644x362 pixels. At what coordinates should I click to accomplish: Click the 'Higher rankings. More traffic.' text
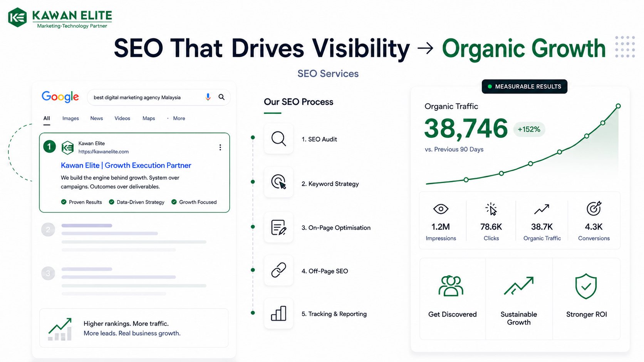pos(126,324)
